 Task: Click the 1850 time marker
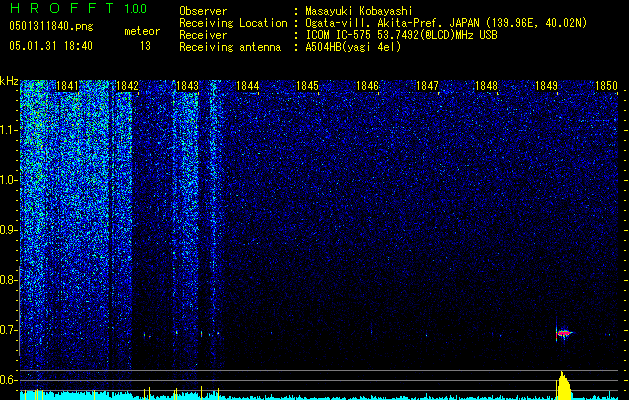tap(606, 86)
